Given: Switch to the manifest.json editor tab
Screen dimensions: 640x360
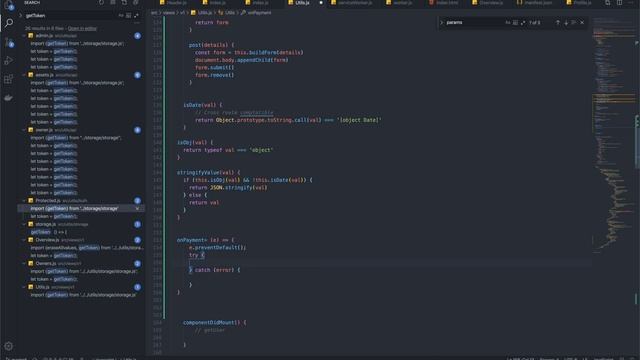Looking at the screenshot, I should click(535, 3).
